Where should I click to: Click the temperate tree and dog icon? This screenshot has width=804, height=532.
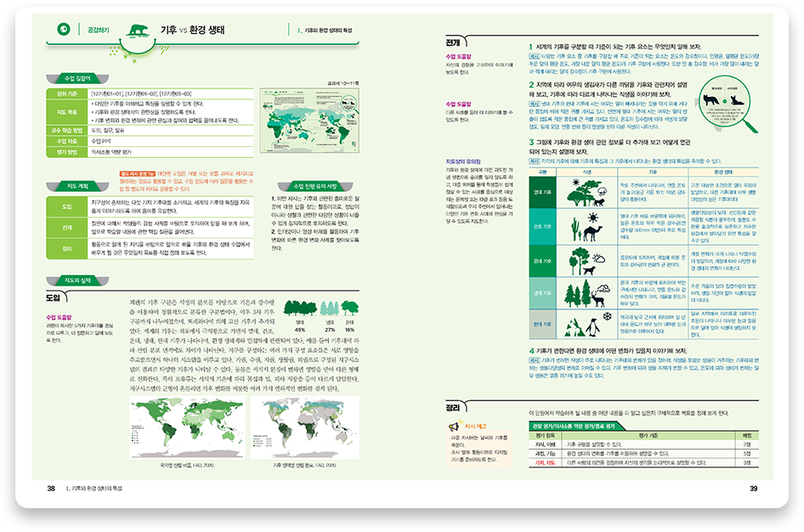pyautogui.click(x=586, y=262)
